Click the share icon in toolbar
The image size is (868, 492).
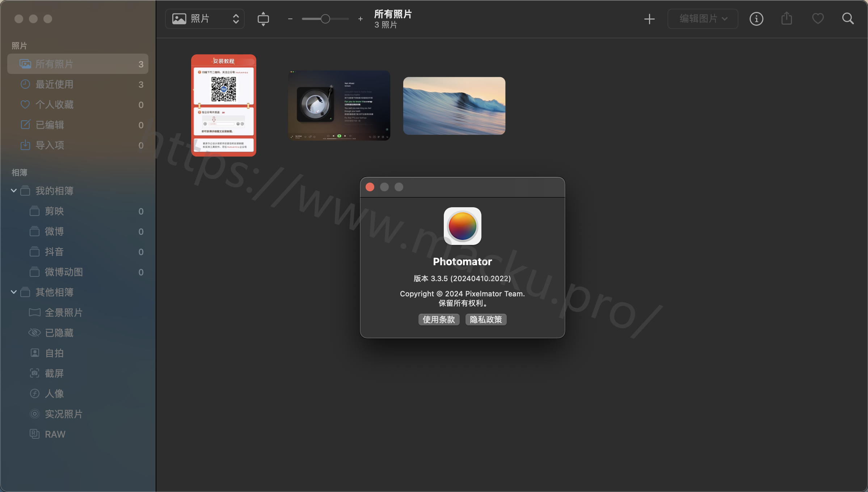[787, 18]
